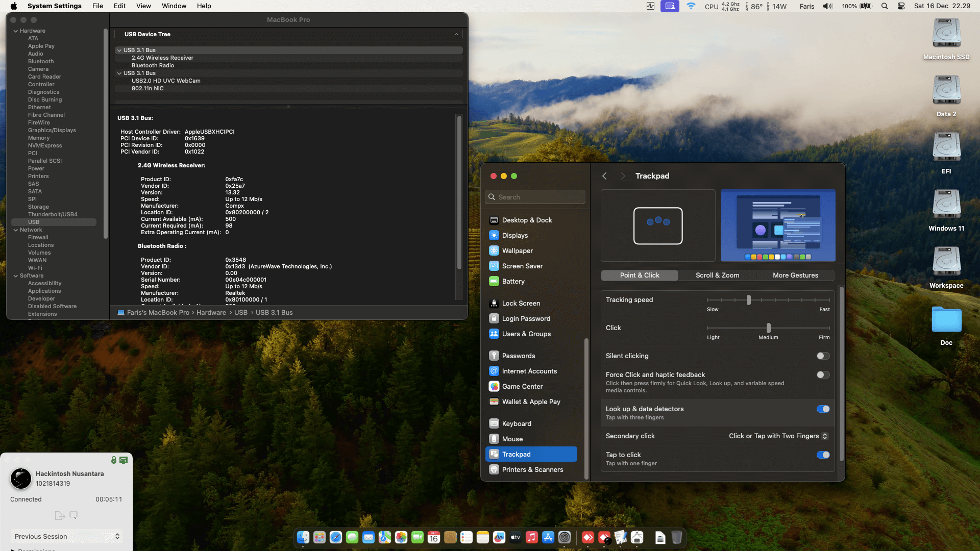Open Keyboard settings in the sidebar
The width and height of the screenshot is (980, 551).
tap(517, 423)
